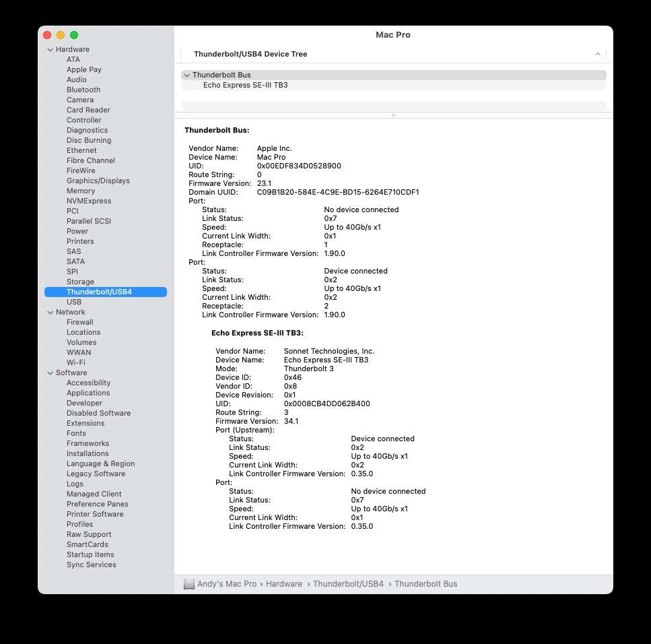This screenshot has height=644, width=651.
Task: Select Printer Software in the sidebar
Action: coord(95,515)
